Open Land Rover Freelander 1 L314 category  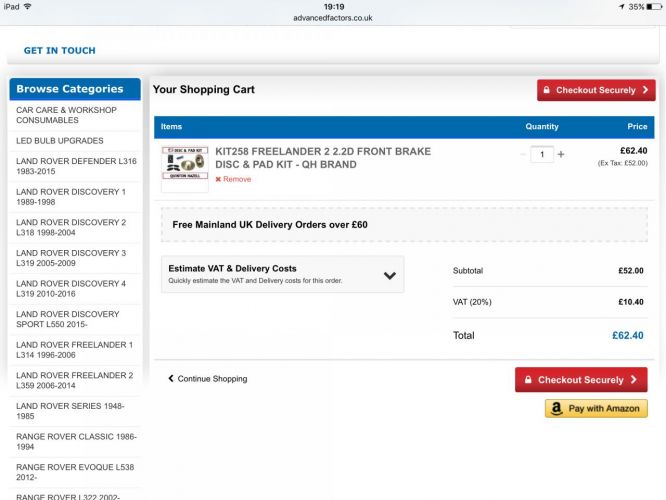(75, 350)
